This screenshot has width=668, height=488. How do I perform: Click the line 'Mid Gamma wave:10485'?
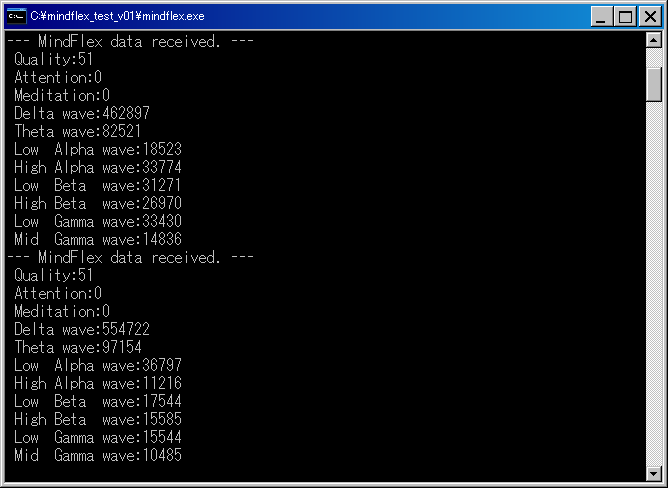click(x=98, y=455)
